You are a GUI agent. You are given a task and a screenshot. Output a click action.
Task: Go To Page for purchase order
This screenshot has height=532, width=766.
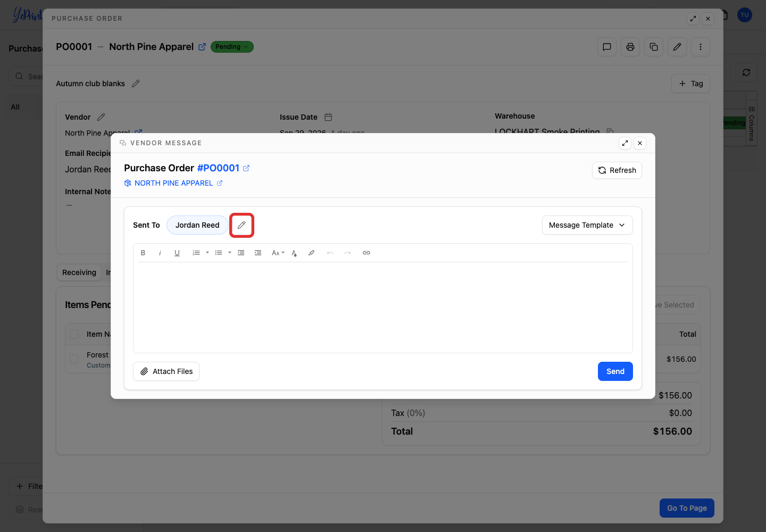[x=687, y=508]
